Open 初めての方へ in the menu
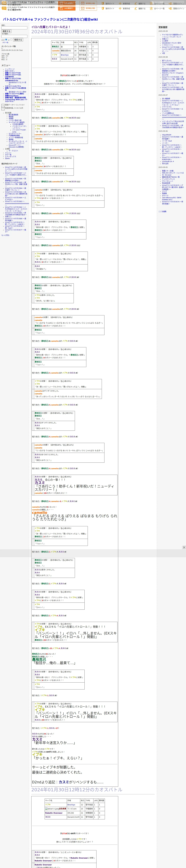This screenshot has height=868, width=186. pyautogui.click(x=10, y=71)
